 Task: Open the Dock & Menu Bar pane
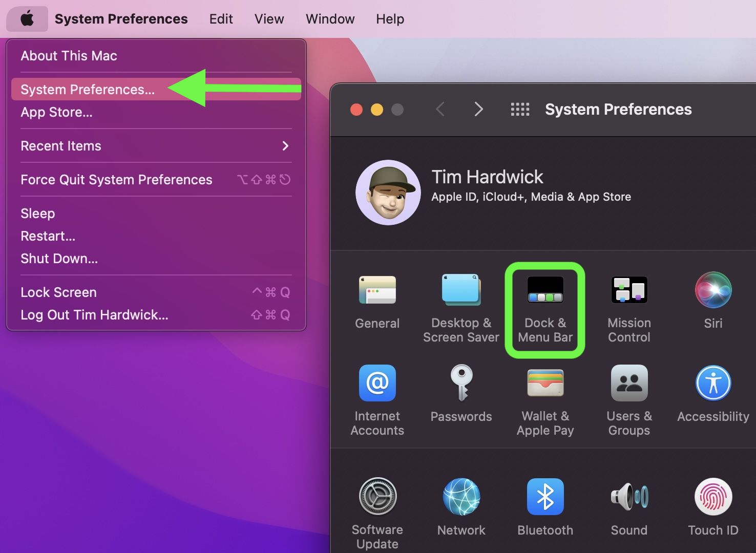pos(545,308)
